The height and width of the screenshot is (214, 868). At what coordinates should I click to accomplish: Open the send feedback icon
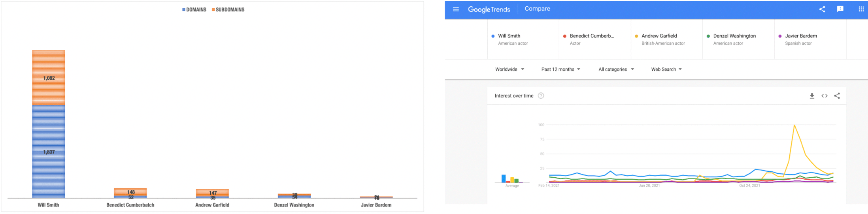[840, 9]
